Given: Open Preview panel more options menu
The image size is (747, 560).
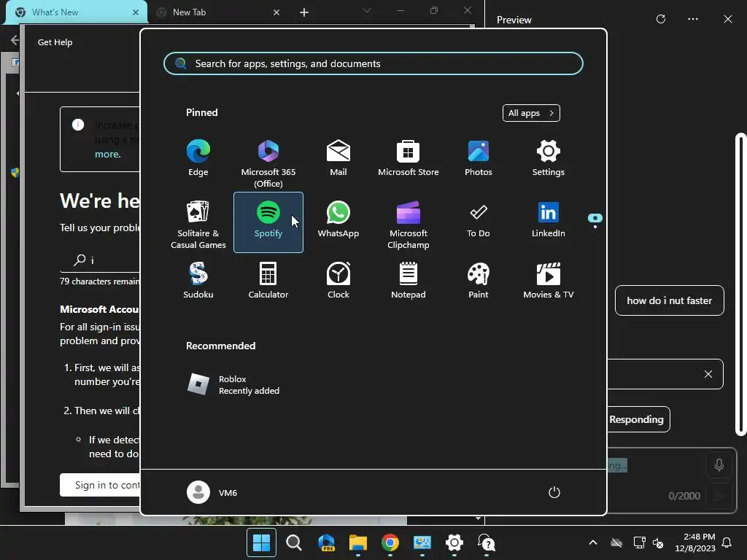Looking at the screenshot, I should coord(693,19).
